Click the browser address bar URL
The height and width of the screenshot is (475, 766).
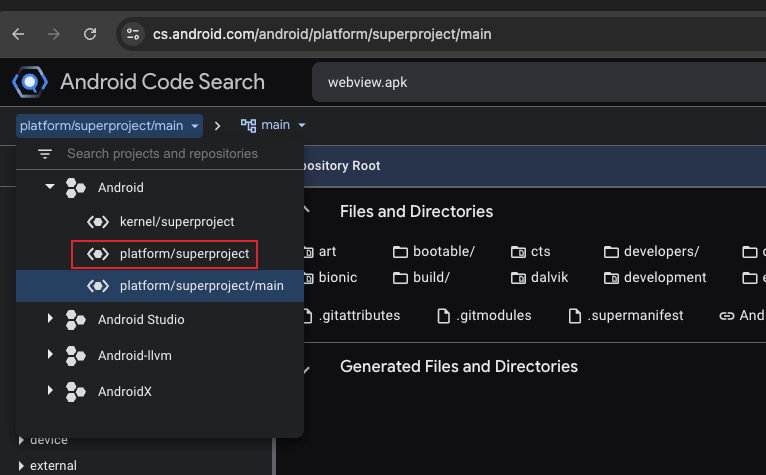pyautogui.click(x=322, y=34)
